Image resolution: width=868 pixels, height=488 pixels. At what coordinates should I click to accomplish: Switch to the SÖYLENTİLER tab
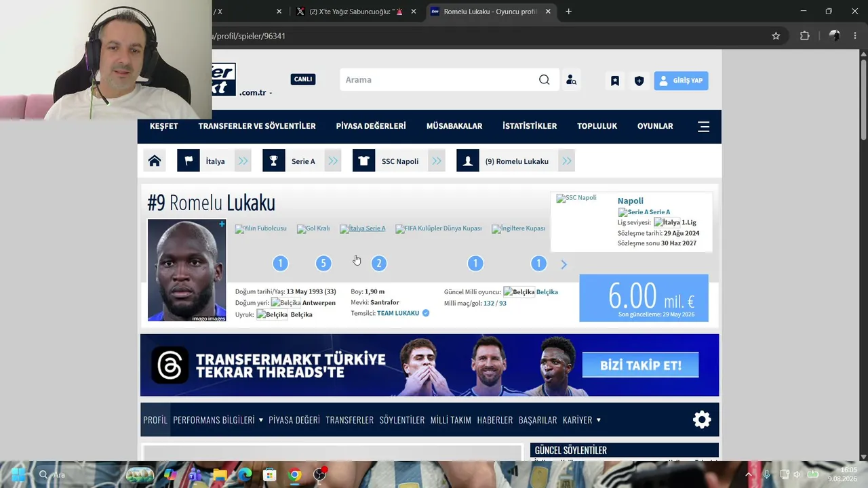tap(402, 420)
